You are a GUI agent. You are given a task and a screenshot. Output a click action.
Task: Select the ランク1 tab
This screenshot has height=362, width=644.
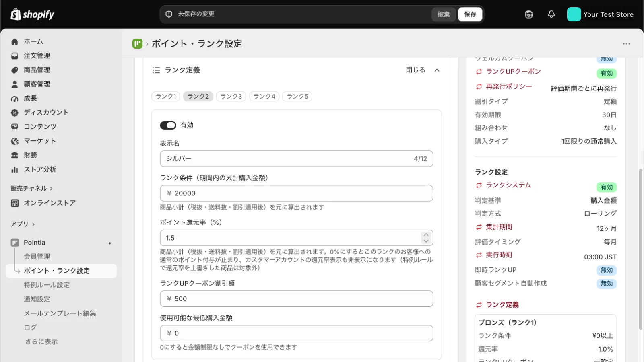[x=166, y=97]
